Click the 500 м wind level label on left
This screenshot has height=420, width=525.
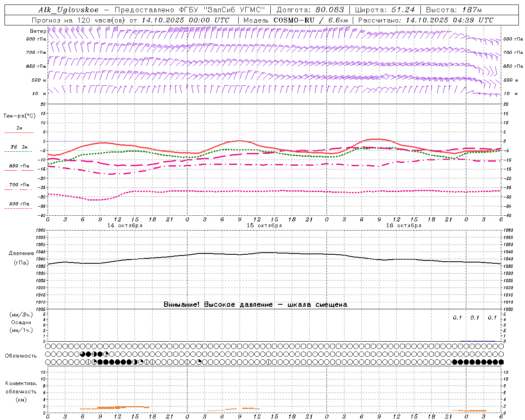[x=39, y=80]
